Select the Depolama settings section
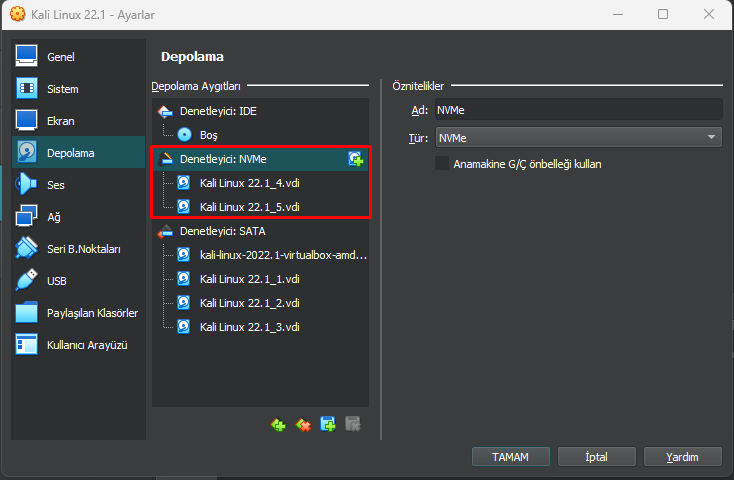 pos(78,153)
